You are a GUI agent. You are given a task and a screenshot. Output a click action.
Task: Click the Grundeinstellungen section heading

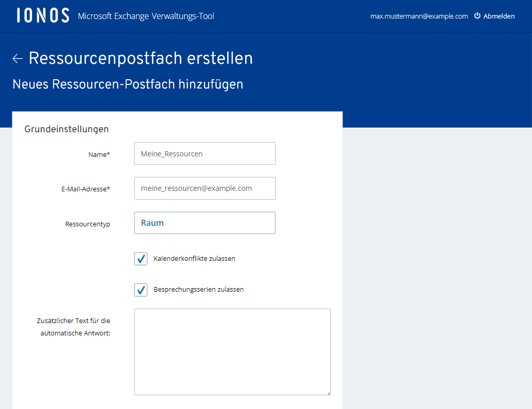tap(66, 129)
